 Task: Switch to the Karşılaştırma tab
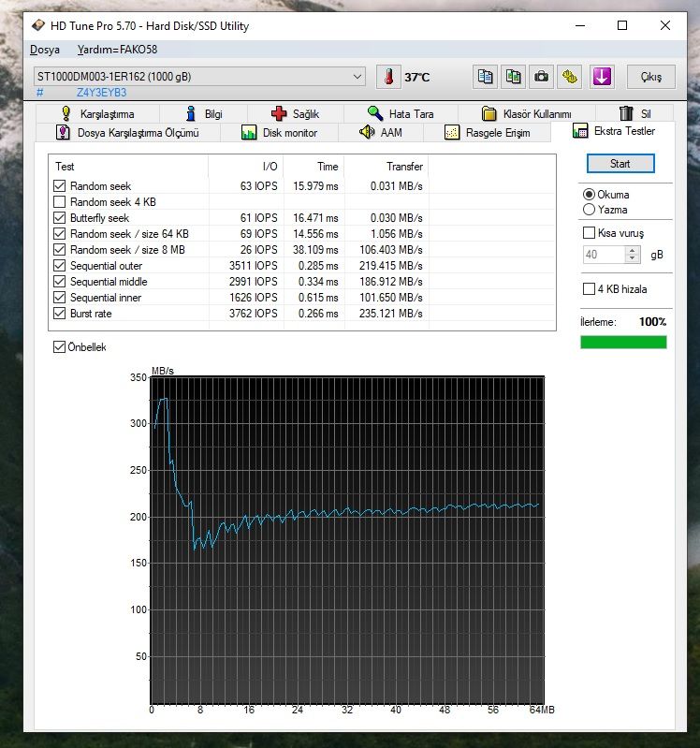tap(97, 113)
